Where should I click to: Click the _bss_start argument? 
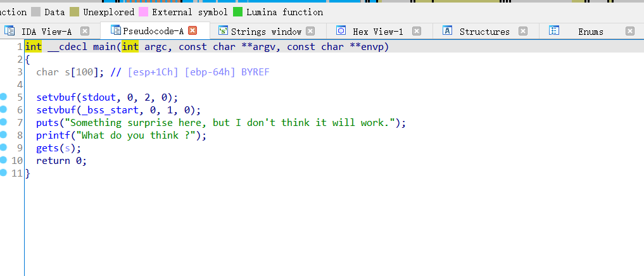pos(110,110)
